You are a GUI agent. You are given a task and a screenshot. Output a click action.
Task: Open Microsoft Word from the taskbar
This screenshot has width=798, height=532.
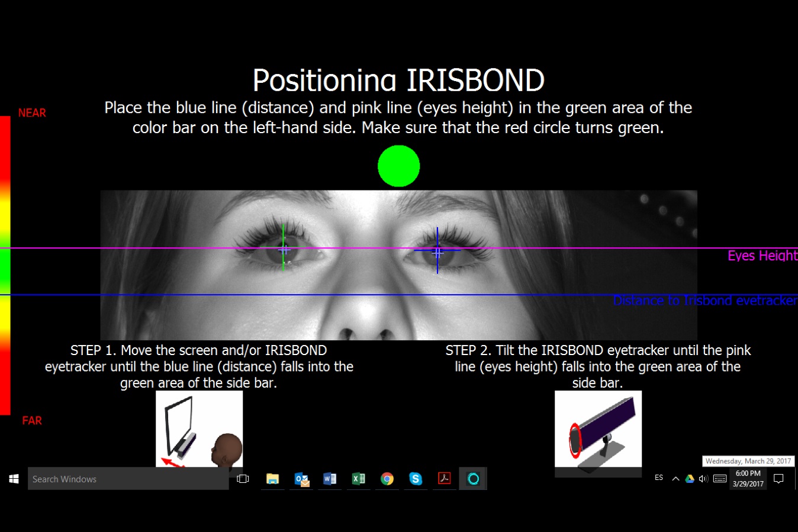point(330,479)
